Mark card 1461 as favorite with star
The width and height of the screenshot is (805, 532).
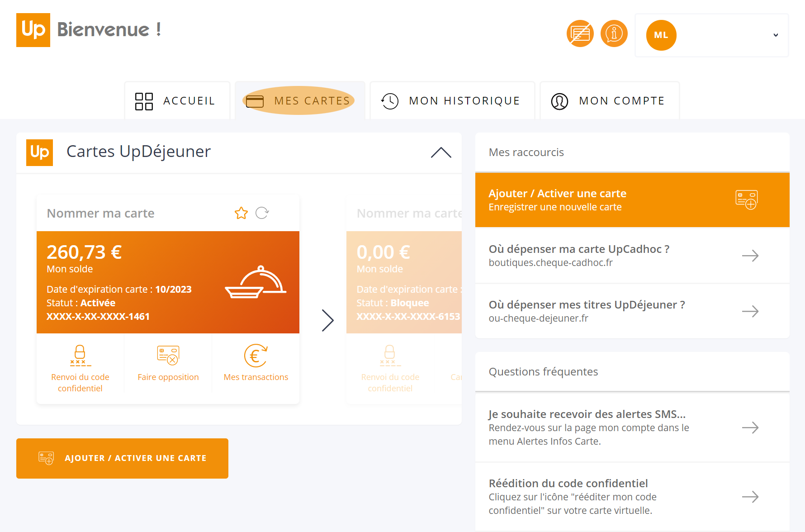pos(241,213)
